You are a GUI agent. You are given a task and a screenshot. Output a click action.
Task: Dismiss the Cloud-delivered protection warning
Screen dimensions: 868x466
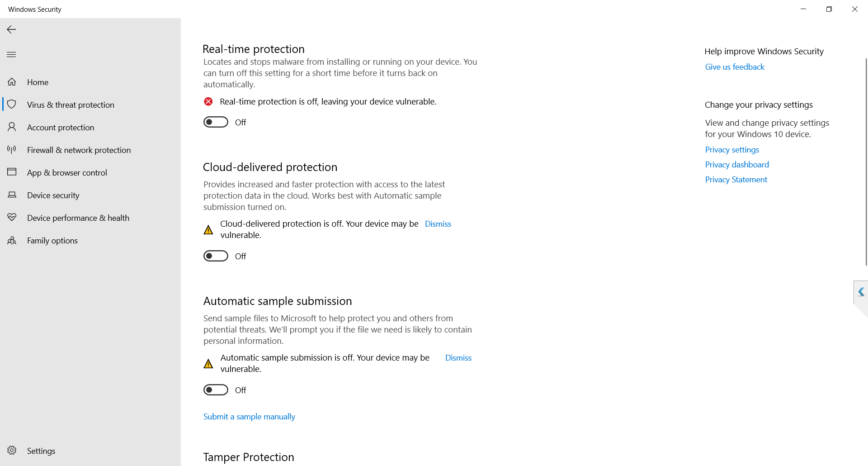(438, 224)
